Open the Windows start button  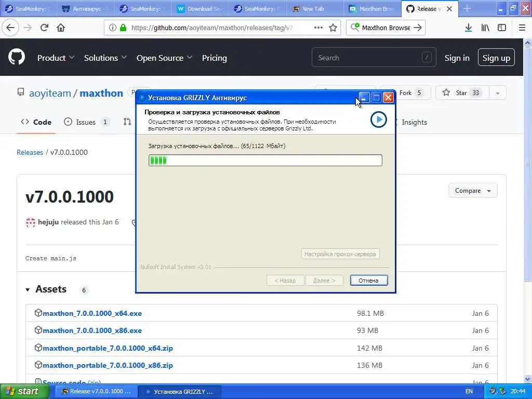point(24,391)
